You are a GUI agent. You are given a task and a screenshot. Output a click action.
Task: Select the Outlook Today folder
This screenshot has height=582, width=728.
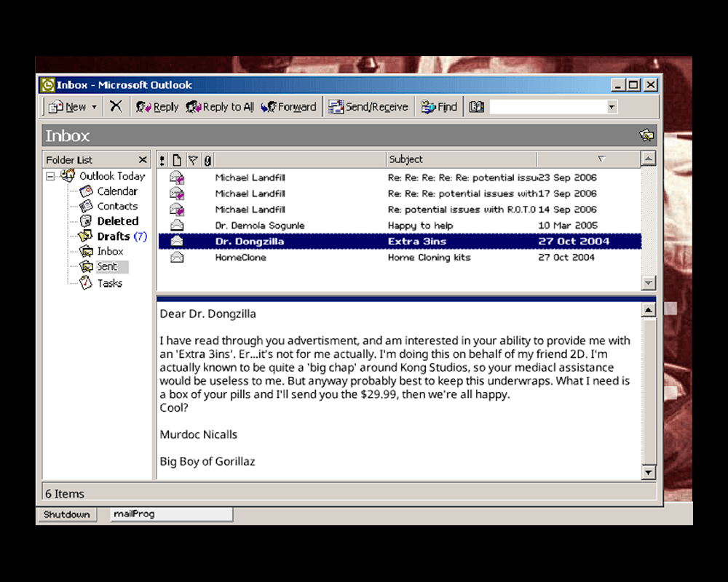point(112,176)
